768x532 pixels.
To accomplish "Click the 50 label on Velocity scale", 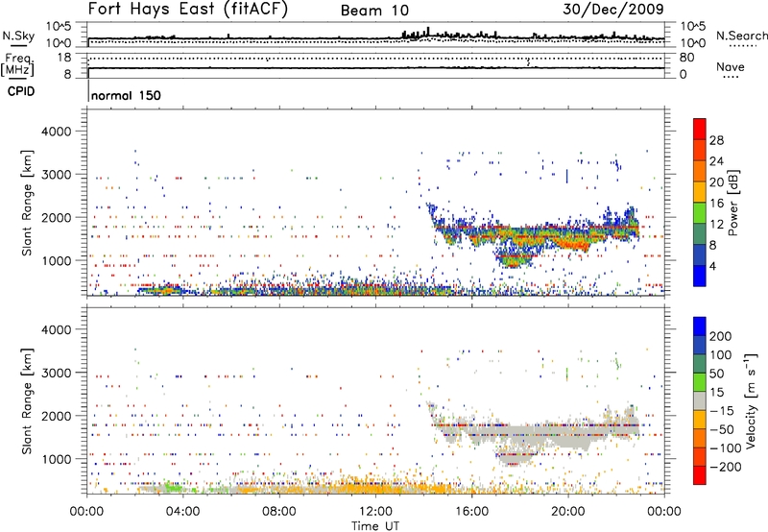I will [716, 374].
